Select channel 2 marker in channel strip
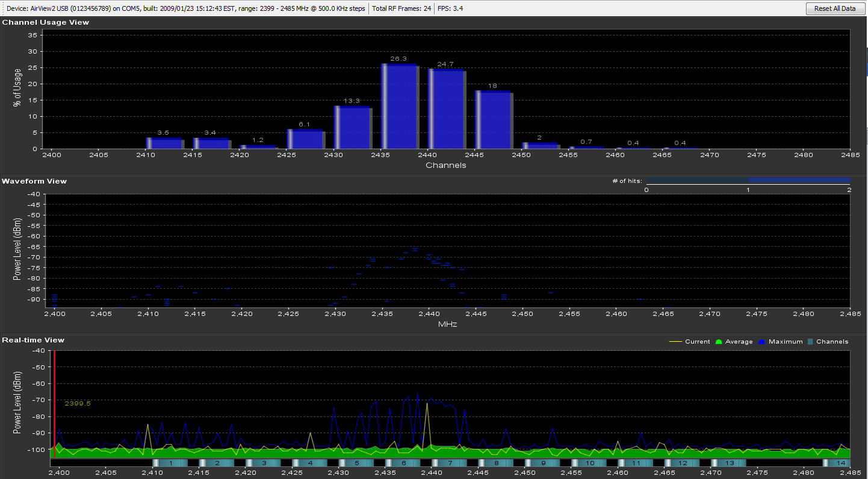The image size is (868, 479). (x=215, y=463)
